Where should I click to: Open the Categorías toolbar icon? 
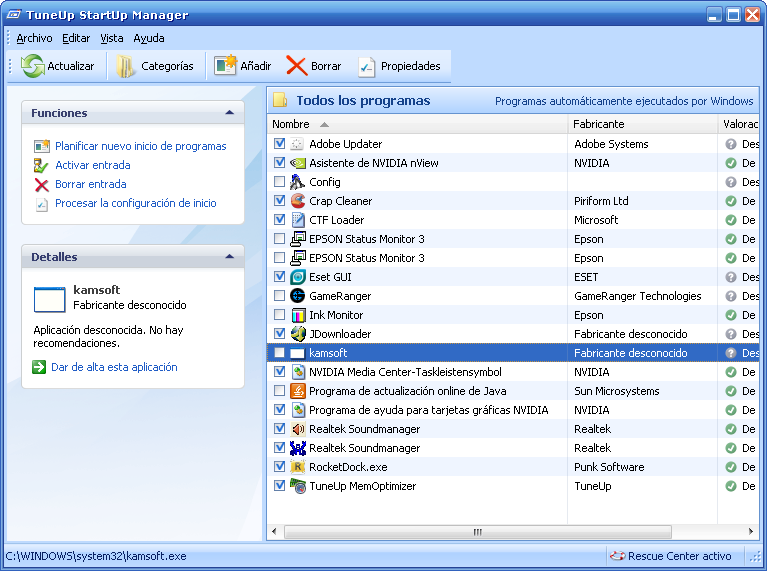click(126, 66)
